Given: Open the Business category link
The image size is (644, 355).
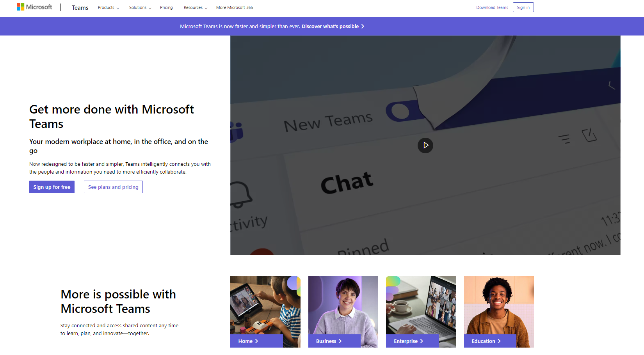Looking at the screenshot, I should [x=334, y=341].
